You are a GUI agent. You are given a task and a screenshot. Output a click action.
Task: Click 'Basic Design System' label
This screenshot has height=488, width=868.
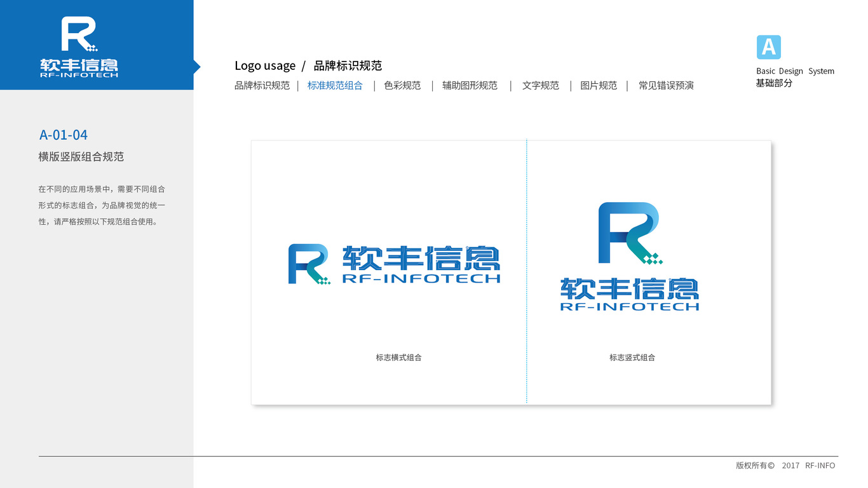click(795, 71)
